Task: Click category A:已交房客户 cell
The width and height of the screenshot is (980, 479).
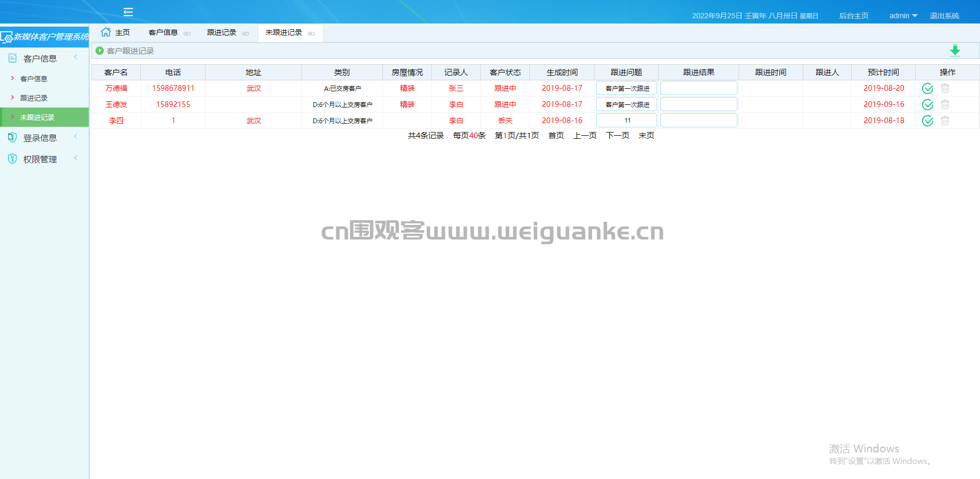Action: click(x=342, y=89)
